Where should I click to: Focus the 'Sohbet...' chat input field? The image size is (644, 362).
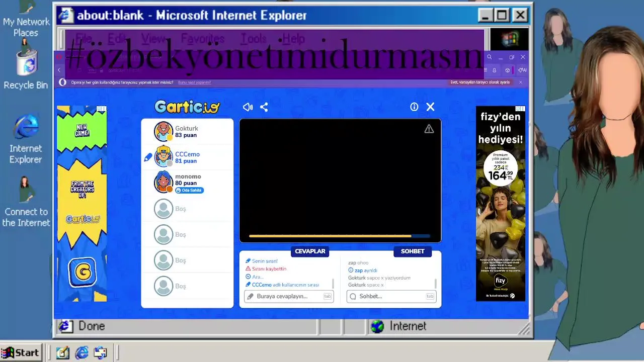[x=391, y=296]
